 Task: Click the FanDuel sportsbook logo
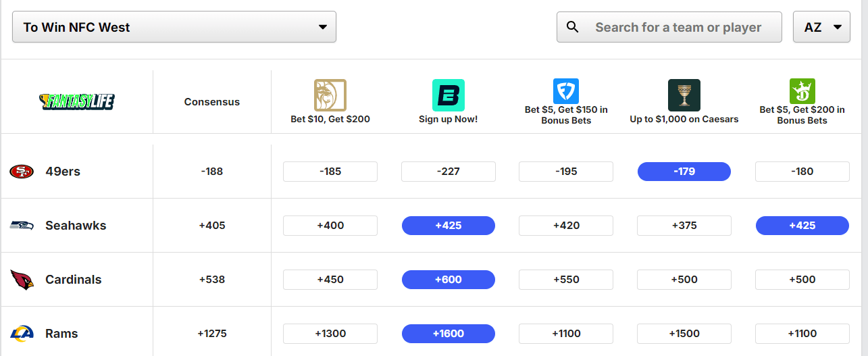coord(566,91)
